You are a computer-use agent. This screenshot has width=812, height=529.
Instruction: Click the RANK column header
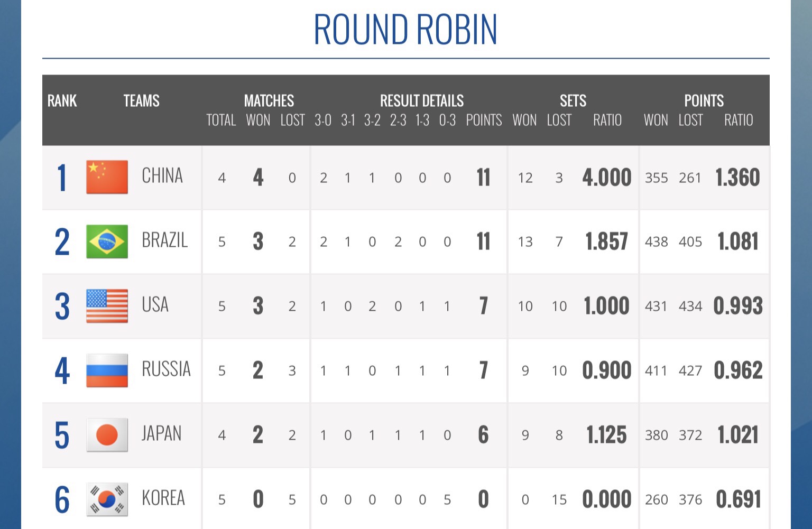click(62, 101)
